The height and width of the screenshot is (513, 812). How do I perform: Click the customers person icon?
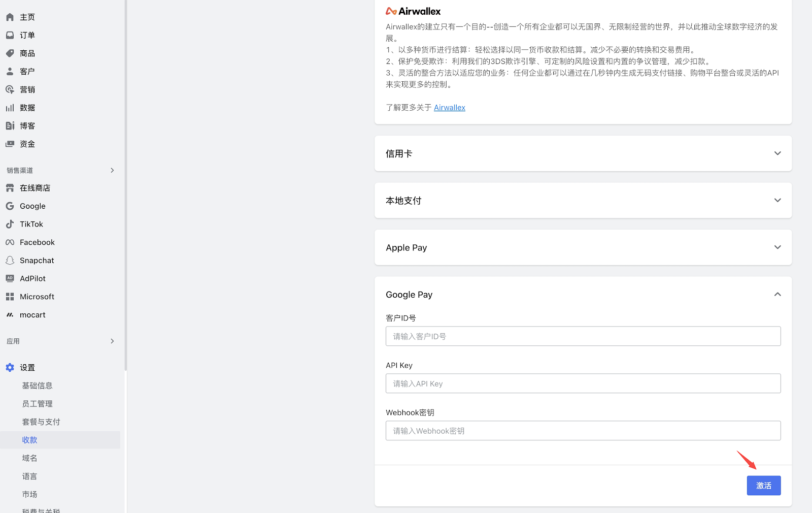[10, 72]
